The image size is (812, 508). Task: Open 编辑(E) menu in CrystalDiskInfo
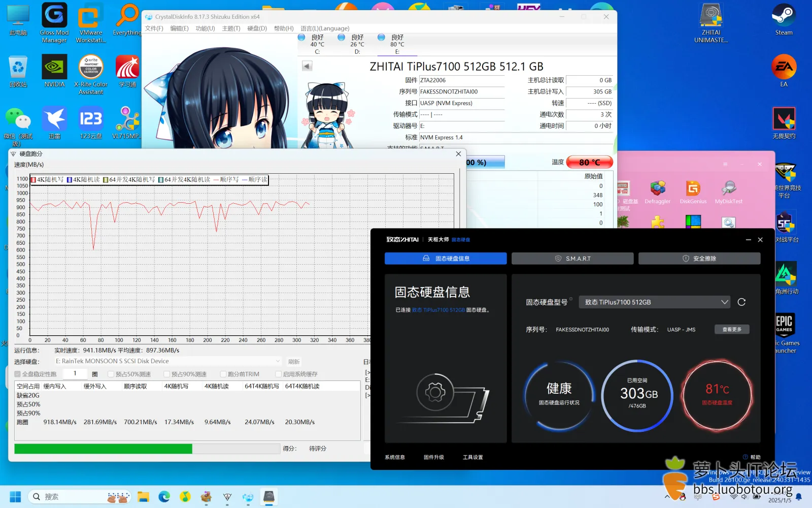point(179,28)
